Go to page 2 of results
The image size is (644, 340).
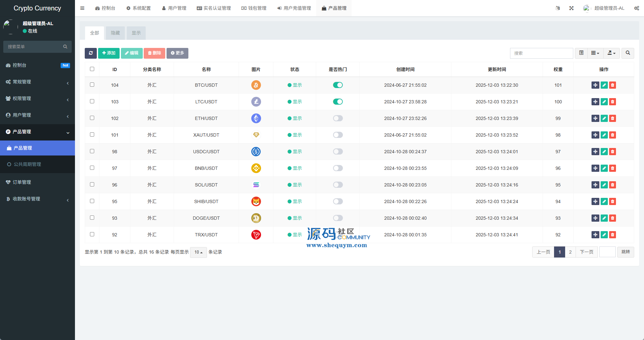(570, 252)
